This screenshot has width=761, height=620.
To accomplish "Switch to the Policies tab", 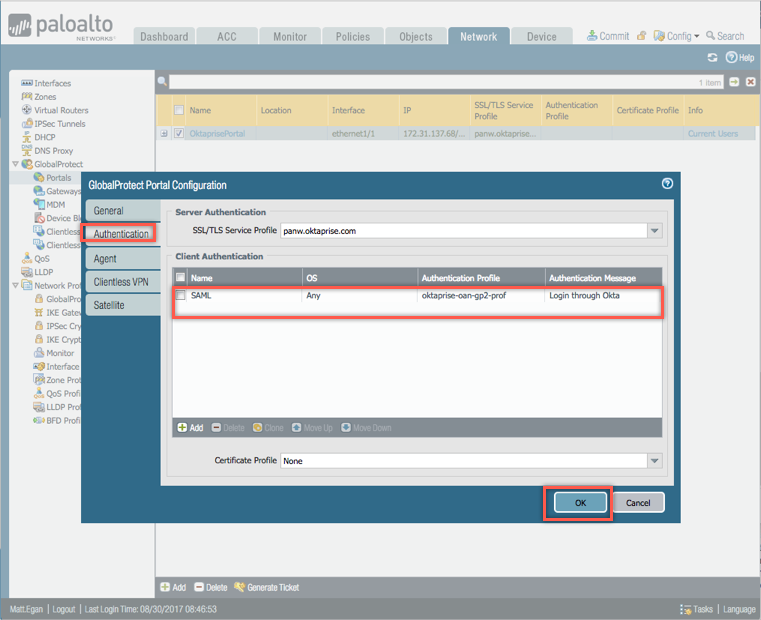I will coord(352,37).
